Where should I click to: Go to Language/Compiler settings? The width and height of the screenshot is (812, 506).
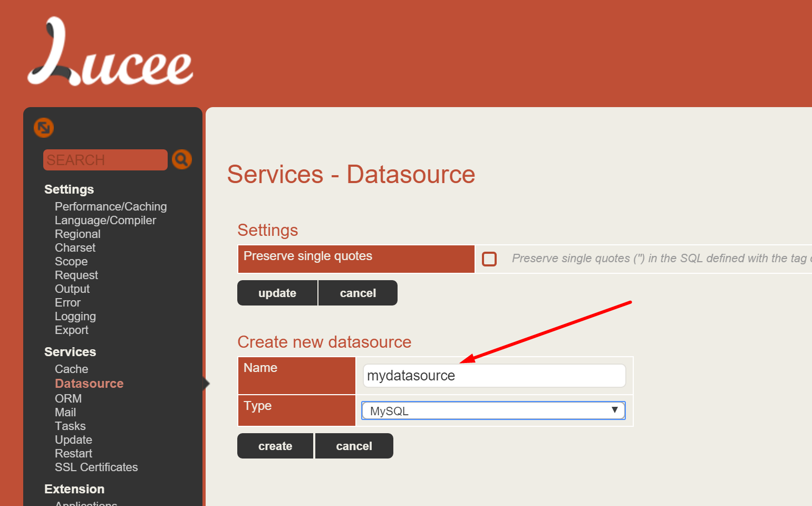click(x=105, y=221)
